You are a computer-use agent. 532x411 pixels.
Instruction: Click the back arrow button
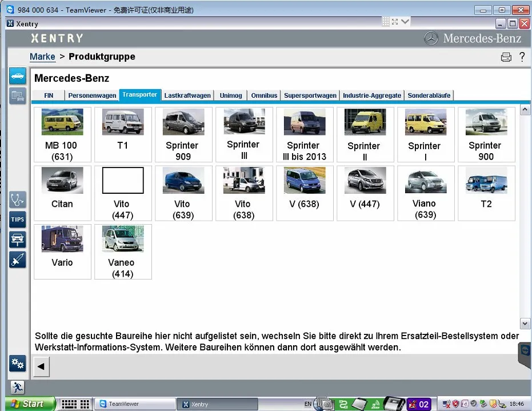click(x=41, y=366)
